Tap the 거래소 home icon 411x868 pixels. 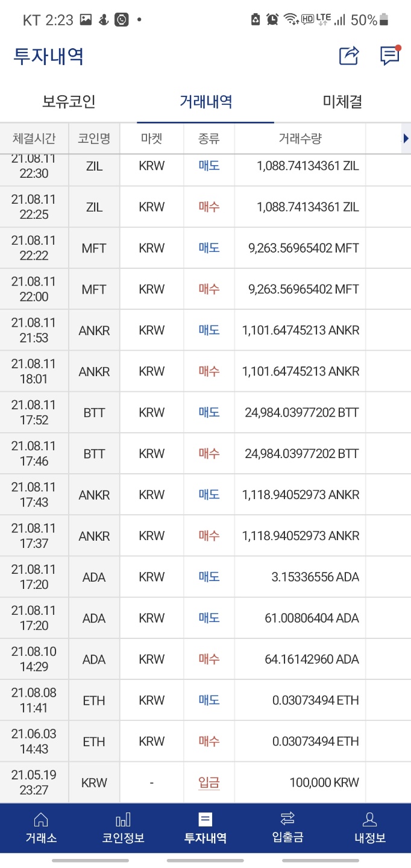(41, 819)
